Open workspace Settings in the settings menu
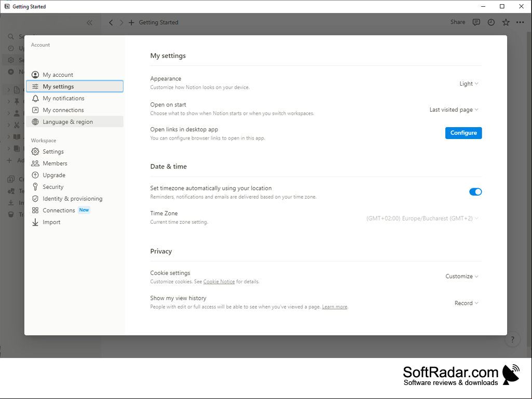532x399 pixels. tap(75, 152)
